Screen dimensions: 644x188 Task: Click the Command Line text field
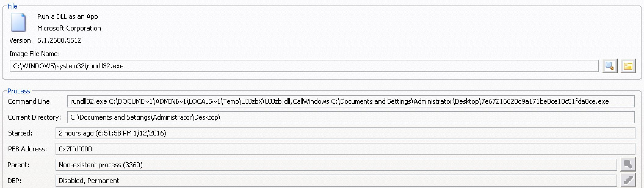pos(351,101)
